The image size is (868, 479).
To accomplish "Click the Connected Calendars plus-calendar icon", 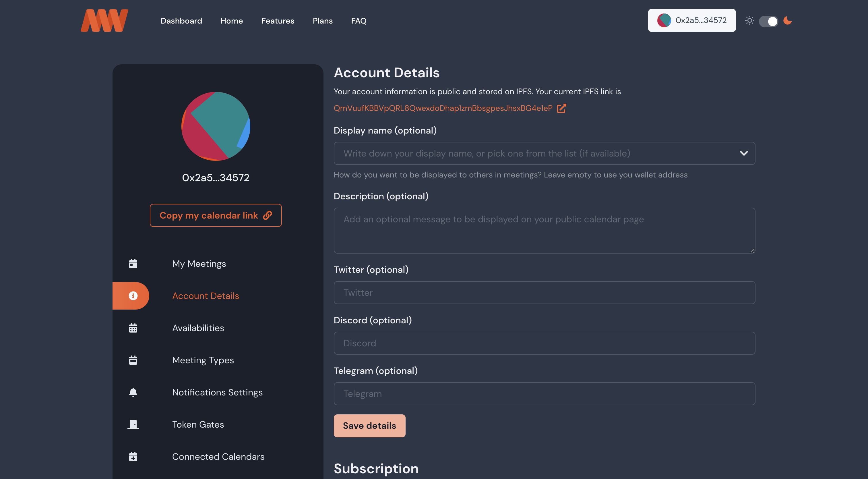I will [133, 456].
